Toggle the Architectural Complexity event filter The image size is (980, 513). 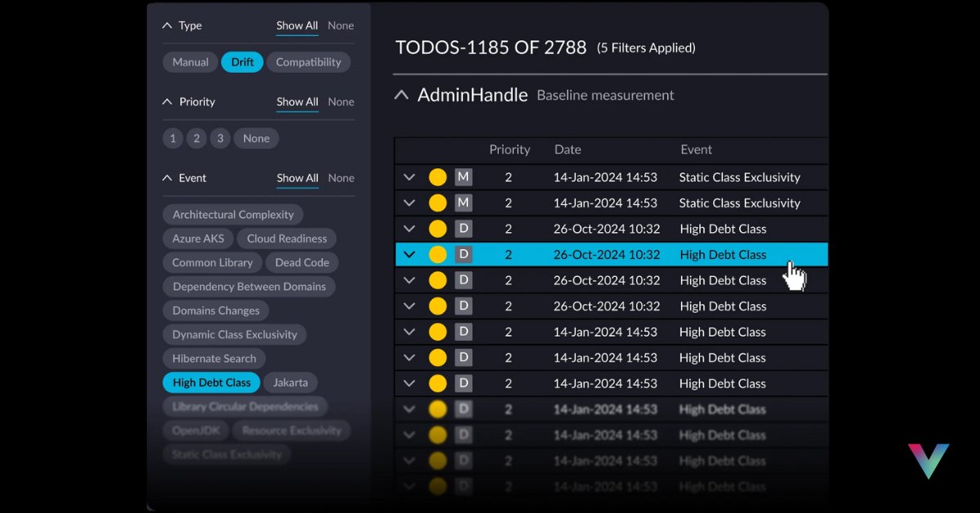point(233,215)
